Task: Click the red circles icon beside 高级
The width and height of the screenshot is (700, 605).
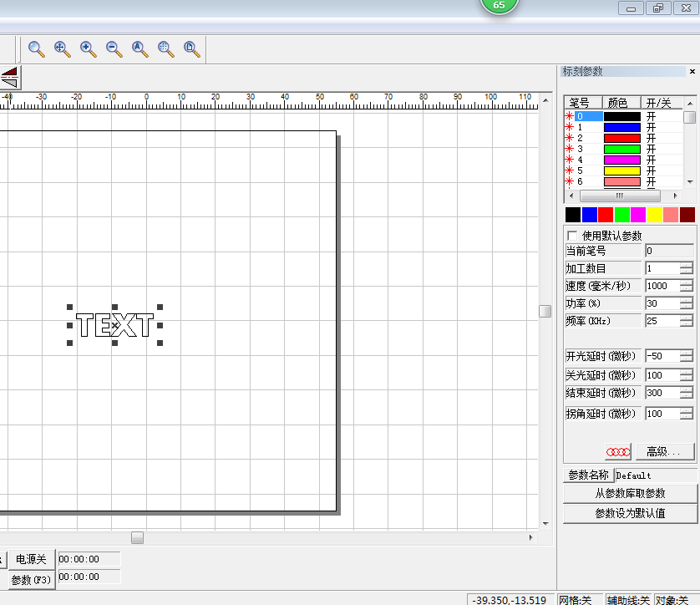Action: point(618,452)
